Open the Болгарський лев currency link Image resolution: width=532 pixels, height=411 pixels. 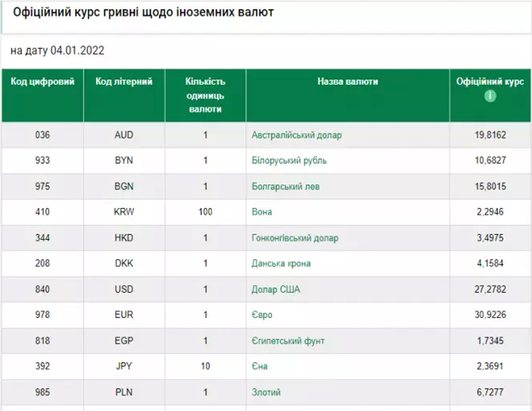[x=285, y=187]
